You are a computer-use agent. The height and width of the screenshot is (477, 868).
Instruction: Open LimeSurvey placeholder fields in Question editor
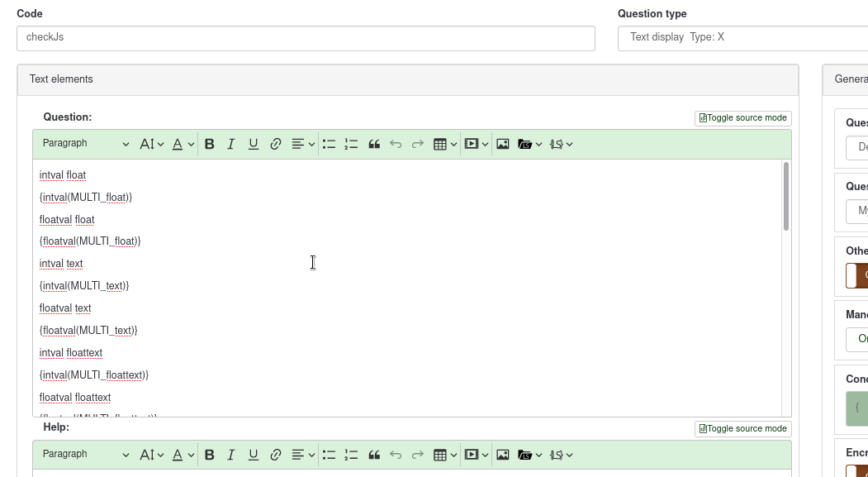pyautogui.click(x=561, y=144)
